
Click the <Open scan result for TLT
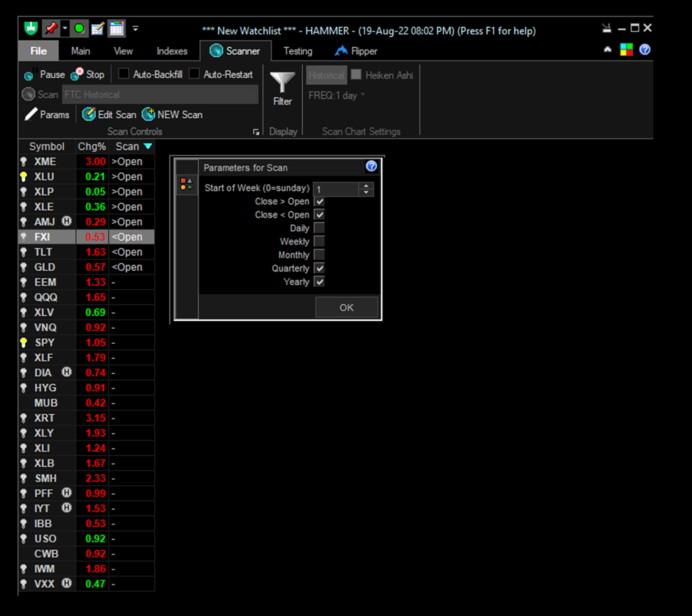coord(127,252)
